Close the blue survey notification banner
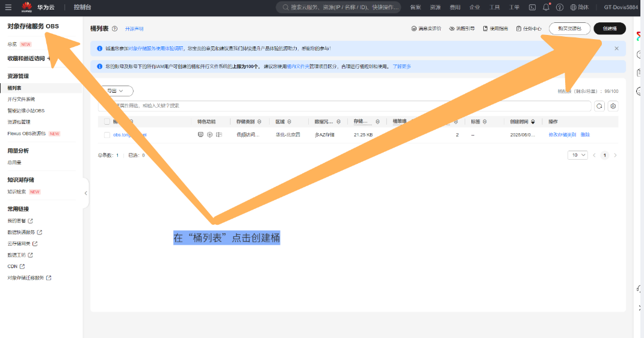The height and width of the screenshot is (338, 644). (616, 48)
